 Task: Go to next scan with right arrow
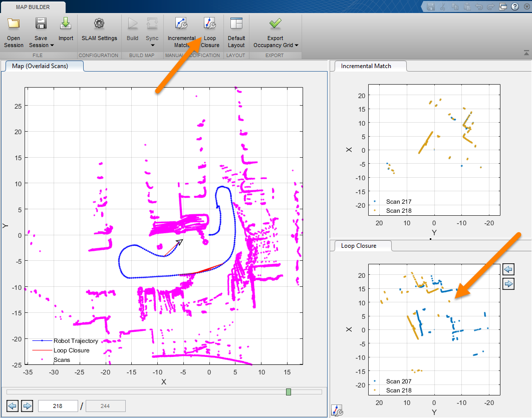coord(27,406)
